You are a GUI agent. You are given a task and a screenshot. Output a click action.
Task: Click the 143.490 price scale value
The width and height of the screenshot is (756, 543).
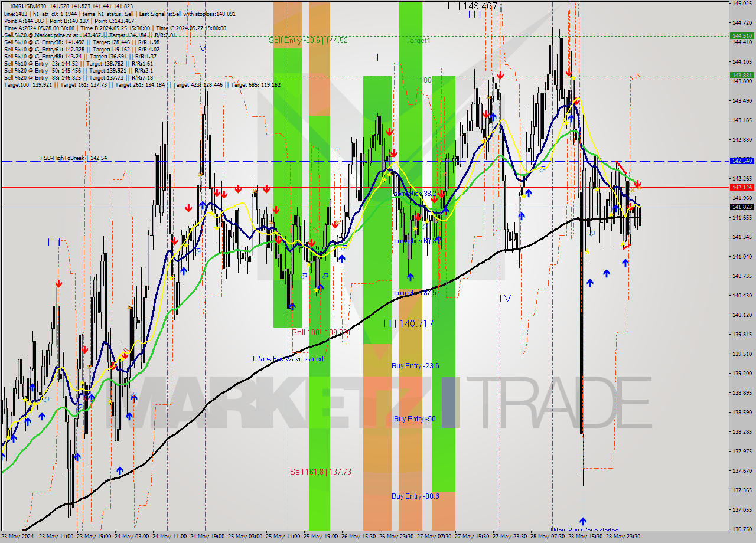point(742,101)
